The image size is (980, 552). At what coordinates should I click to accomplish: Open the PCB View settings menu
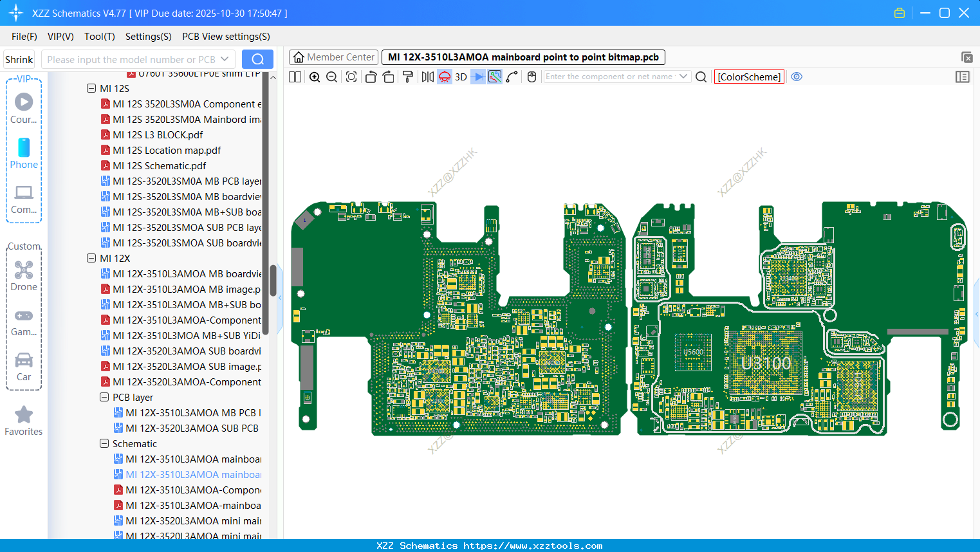point(226,37)
